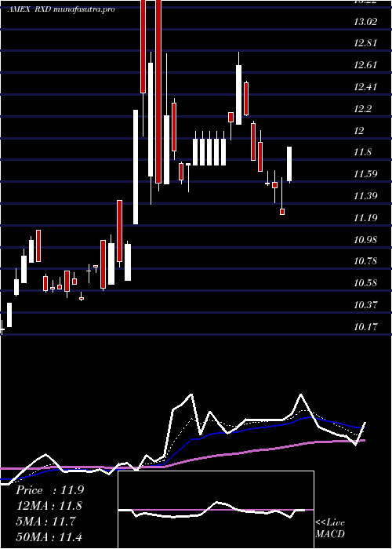This screenshot has width=392, height=549.
Task: Click the 12.61 price axis label
Action: (365, 65)
